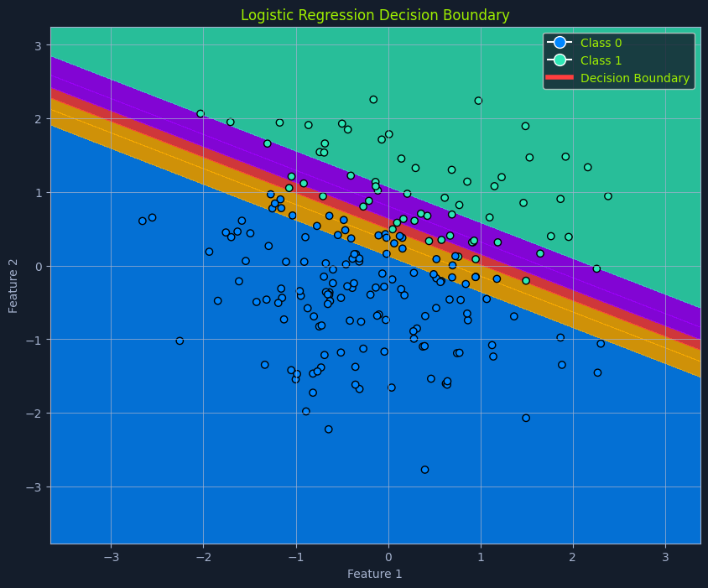Screen dimensions: 708x588
Task: Click the 'Decision Boundary' legend text
Action: [634, 78]
